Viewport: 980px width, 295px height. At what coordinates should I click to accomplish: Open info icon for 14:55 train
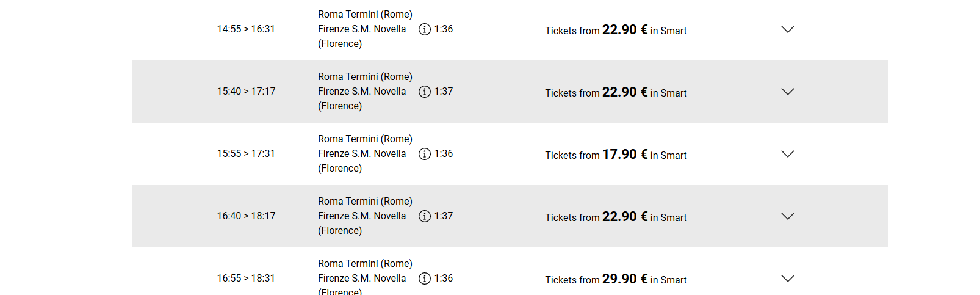point(425,29)
